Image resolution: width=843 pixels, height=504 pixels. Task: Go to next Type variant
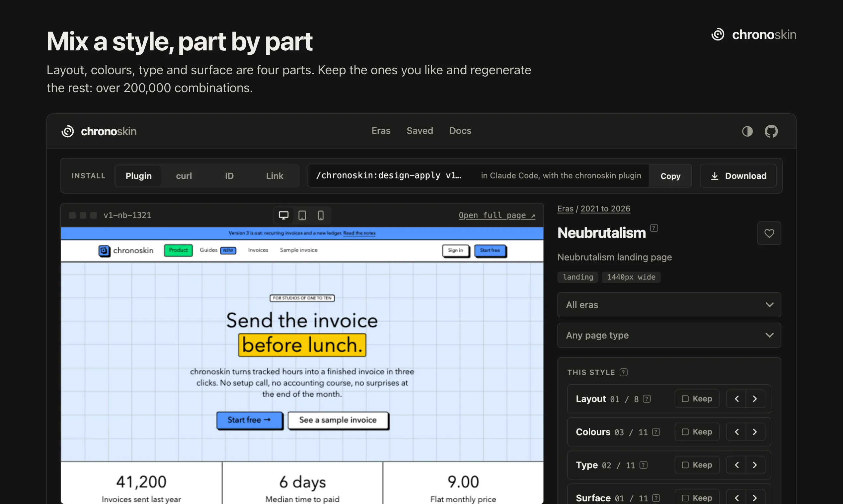(755, 465)
